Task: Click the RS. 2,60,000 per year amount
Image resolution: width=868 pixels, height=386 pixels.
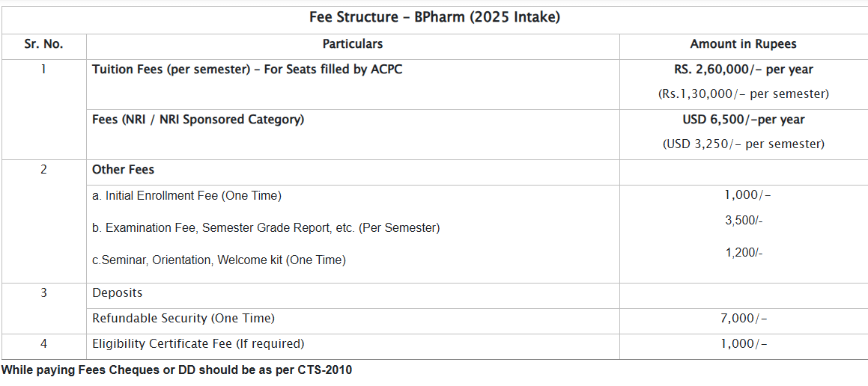Action: tap(743, 70)
